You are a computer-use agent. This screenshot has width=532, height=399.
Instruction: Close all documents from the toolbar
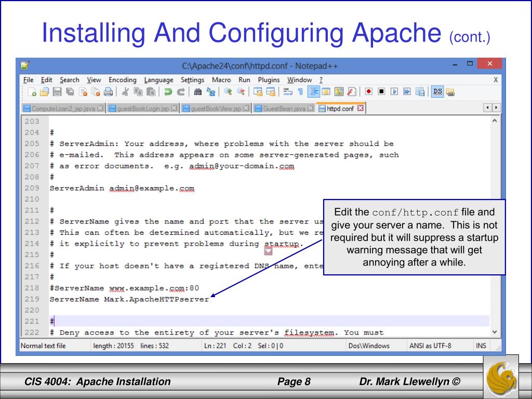pos(96,91)
